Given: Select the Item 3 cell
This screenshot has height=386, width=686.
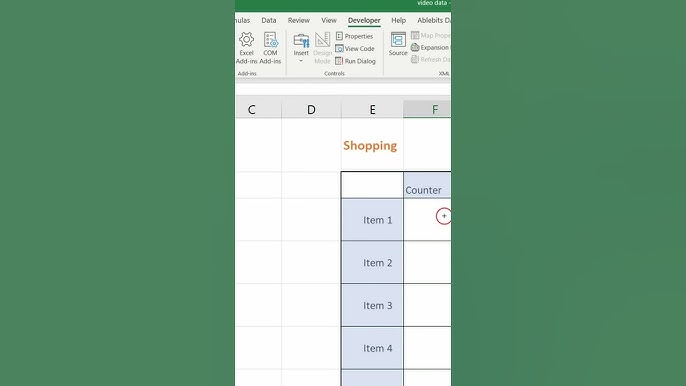Looking at the screenshot, I should point(372,305).
